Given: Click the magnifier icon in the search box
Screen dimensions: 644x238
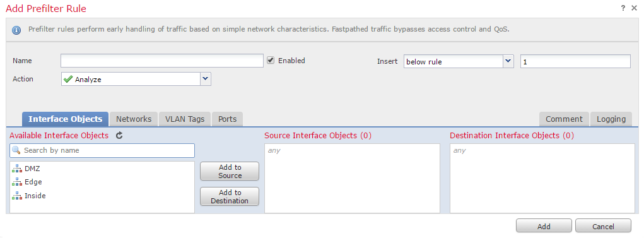Looking at the screenshot, I should pyautogui.click(x=16, y=150).
